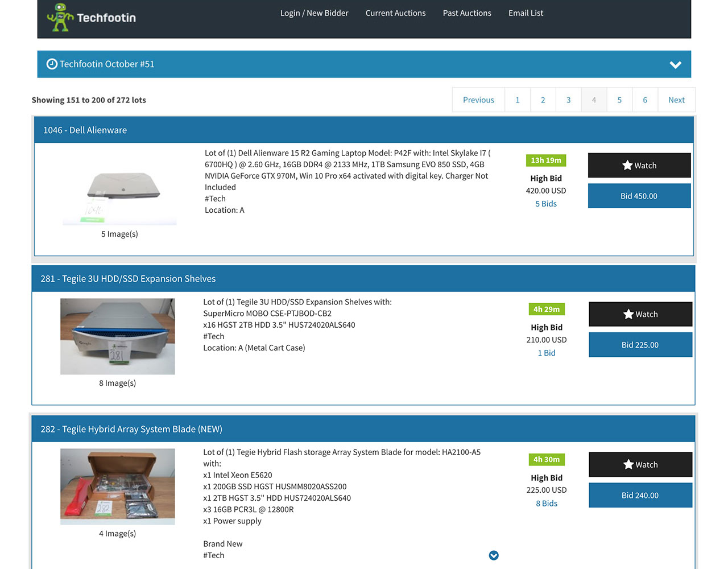Image resolution: width=728 pixels, height=569 pixels.
Task: Click the 13h 19m time remaining badge
Action: (546, 160)
